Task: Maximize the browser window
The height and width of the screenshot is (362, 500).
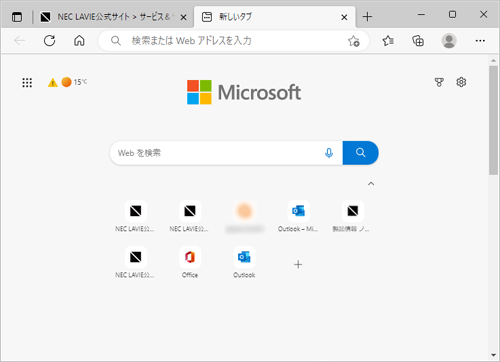Action: 452,15
